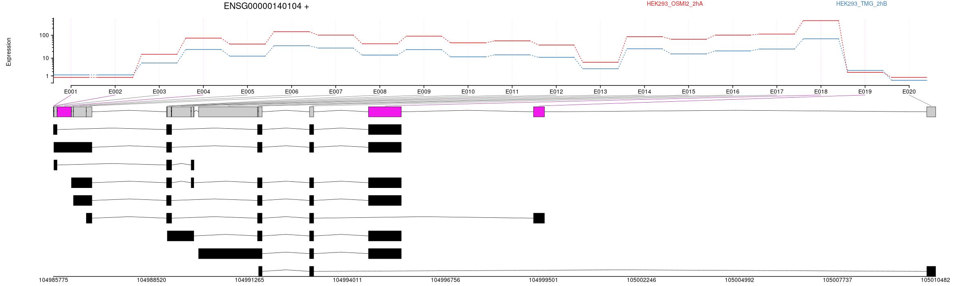Click exon label E004
980x286 pixels.
point(203,92)
